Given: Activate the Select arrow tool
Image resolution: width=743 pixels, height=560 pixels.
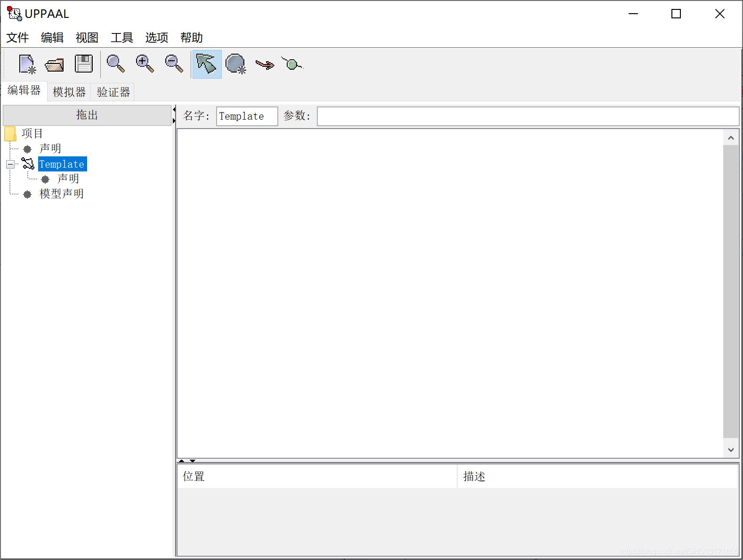Looking at the screenshot, I should (x=207, y=64).
